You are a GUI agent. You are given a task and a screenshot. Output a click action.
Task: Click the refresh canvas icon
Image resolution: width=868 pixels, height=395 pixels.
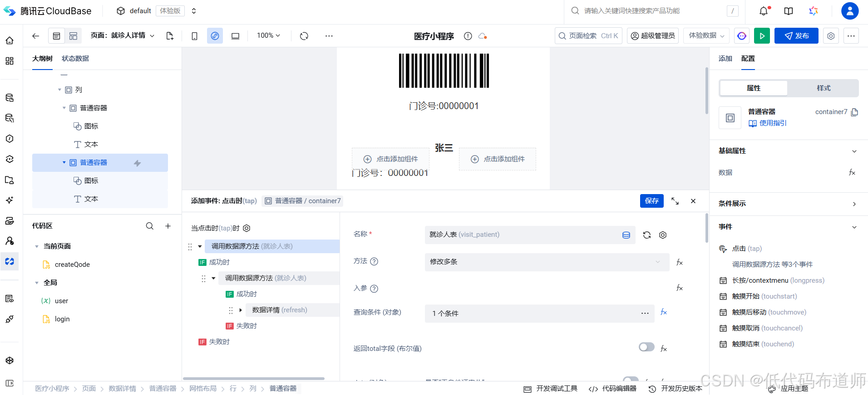click(x=304, y=36)
